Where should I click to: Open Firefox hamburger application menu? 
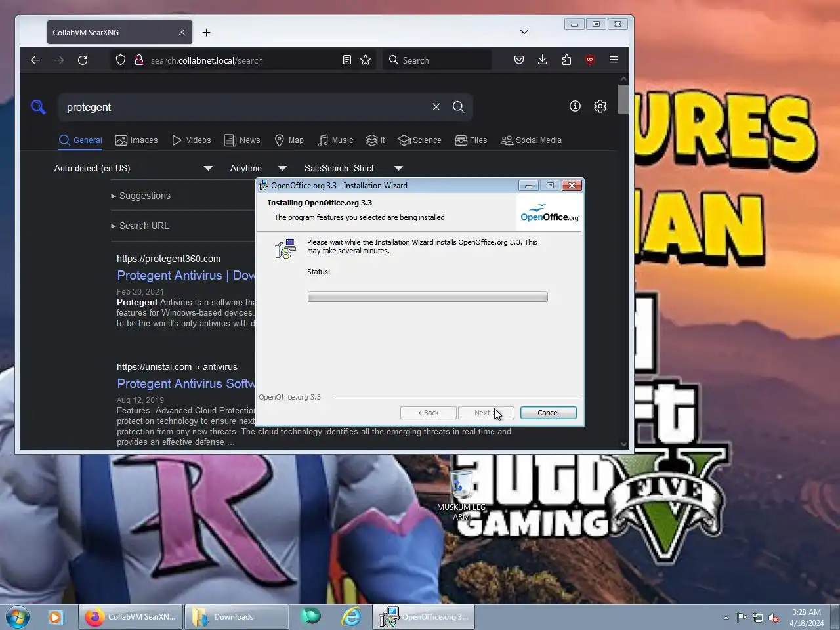pyautogui.click(x=614, y=60)
